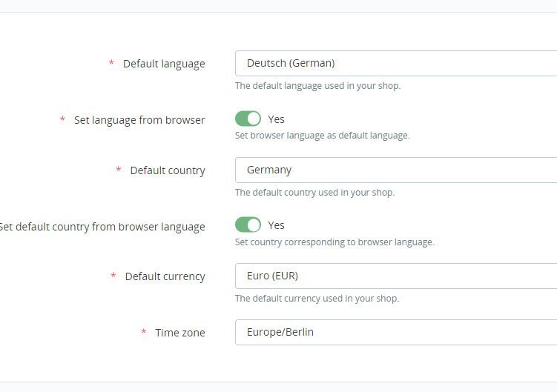This screenshot has height=392, width=557.
Task: Click "Yes" beside the default country from browser switch
Action: 276,225
